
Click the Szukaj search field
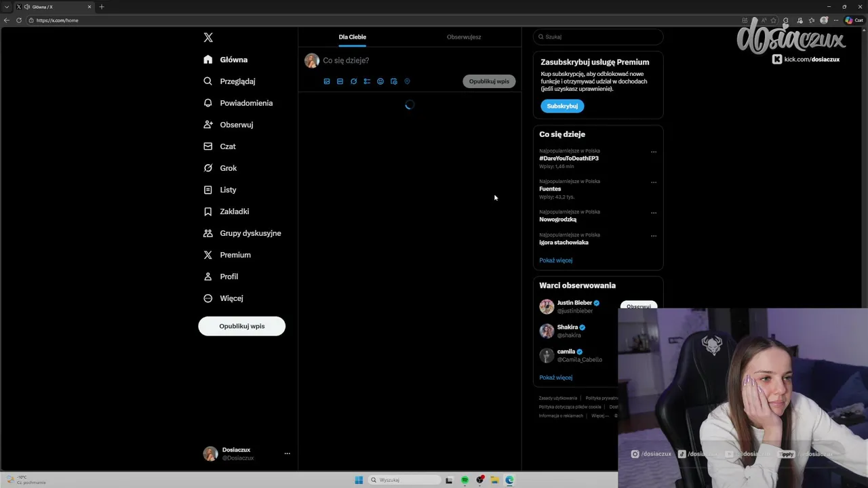pos(598,37)
